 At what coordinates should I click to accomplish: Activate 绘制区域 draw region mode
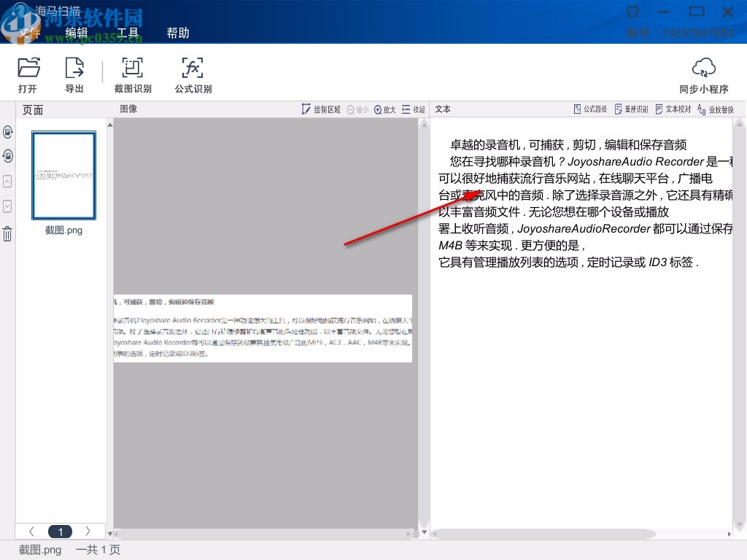pos(322,109)
